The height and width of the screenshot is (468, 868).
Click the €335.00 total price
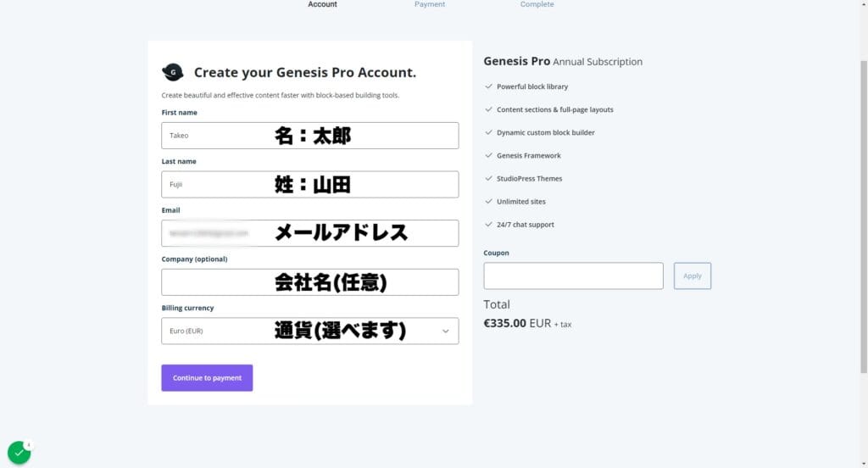(x=505, y=324)
